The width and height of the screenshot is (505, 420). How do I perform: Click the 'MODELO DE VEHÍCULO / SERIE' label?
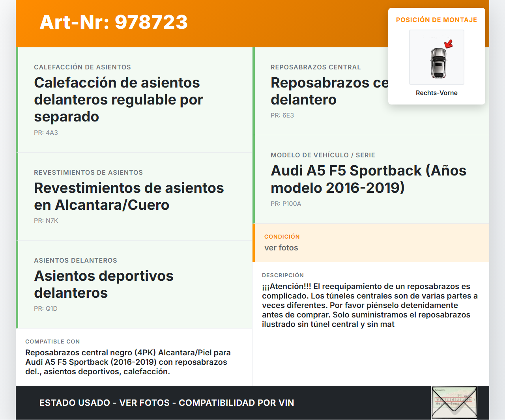tap(323, 155)
